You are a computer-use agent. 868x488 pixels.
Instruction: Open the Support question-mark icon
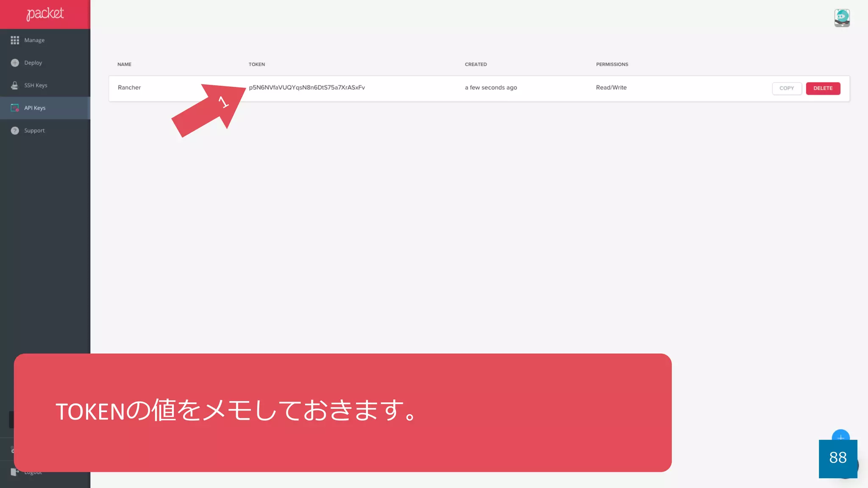point(15,130)
